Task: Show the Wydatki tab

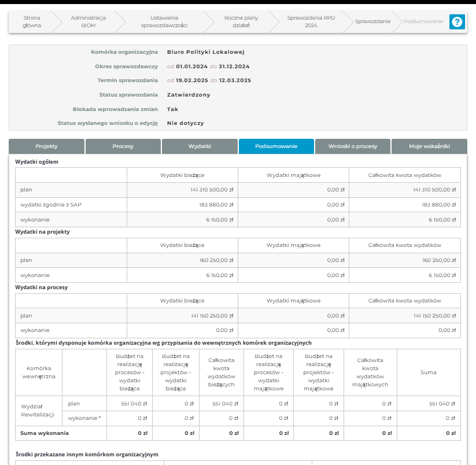Action: point(200,146)
